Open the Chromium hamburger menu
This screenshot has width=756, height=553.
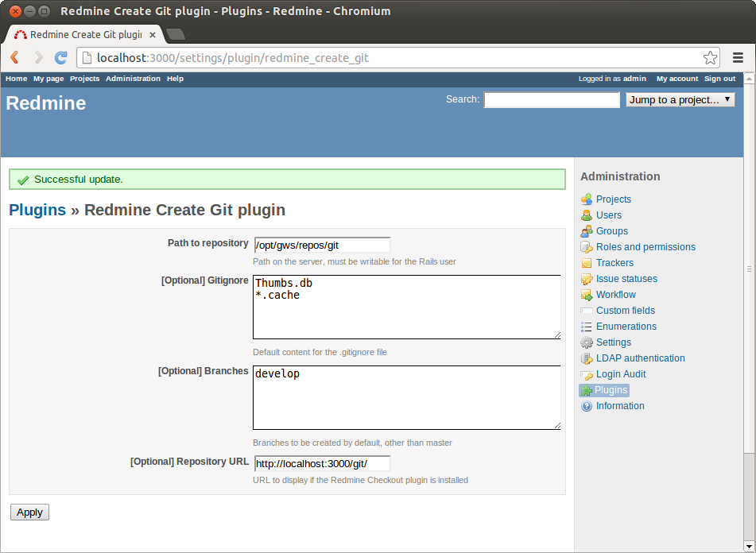point(738,58)
